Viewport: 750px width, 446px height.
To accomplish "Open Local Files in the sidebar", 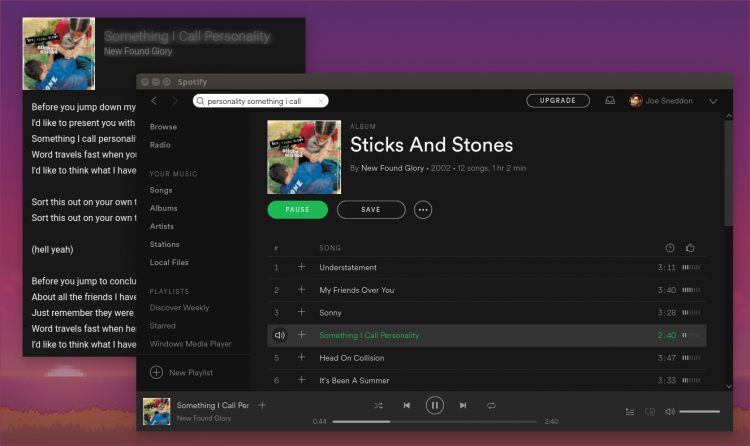I will tap(169, 262).
